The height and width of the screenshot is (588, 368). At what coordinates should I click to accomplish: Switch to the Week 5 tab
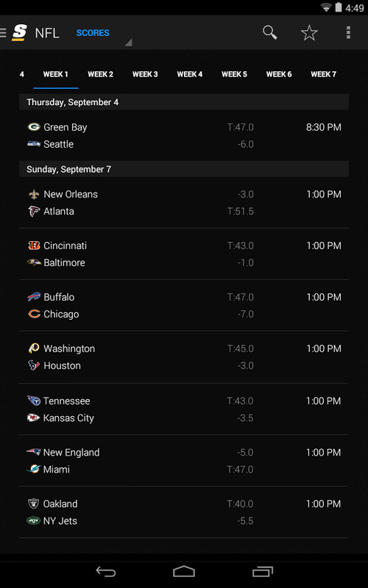[234, 74]
